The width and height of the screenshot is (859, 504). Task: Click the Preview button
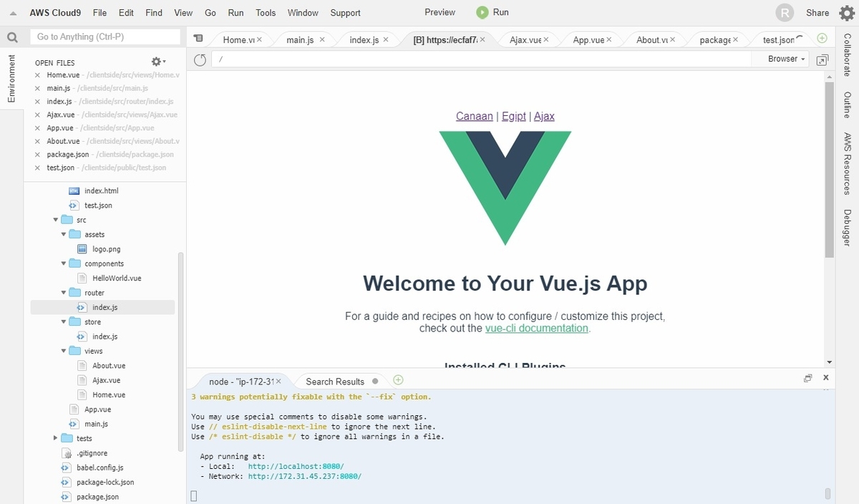coord(440,12)
